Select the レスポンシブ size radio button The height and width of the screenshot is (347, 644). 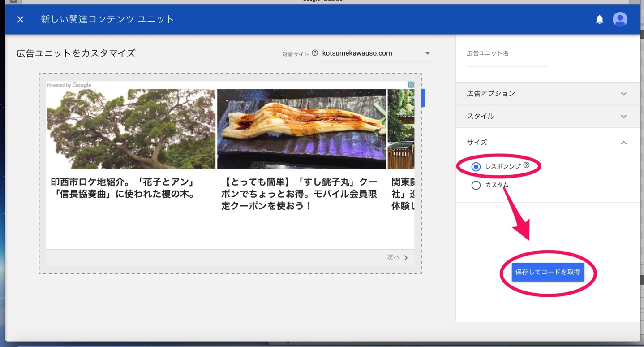[x=476, y=167]
